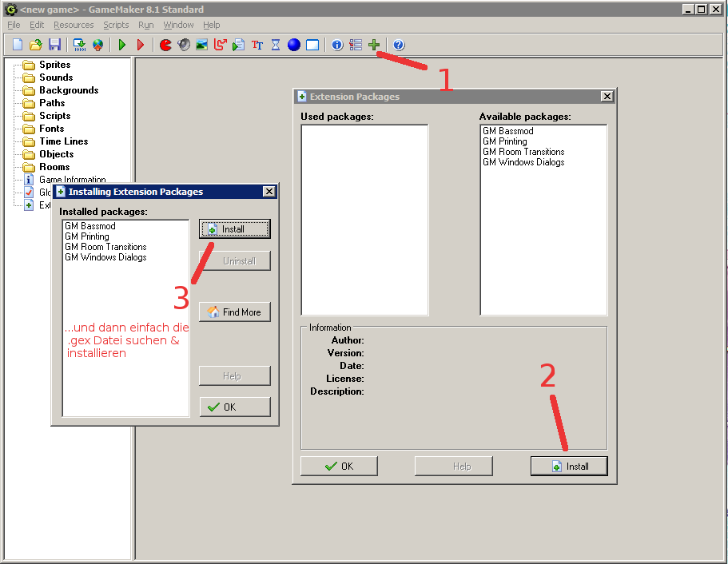Create an object with the blue ball icon
This screenshot has width=728, height=564.
click(294, 45)
